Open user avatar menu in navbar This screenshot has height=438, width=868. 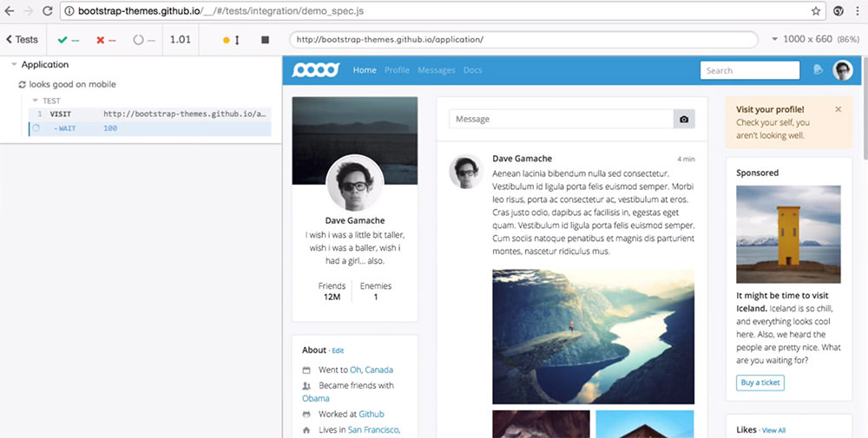coord(843,70)
